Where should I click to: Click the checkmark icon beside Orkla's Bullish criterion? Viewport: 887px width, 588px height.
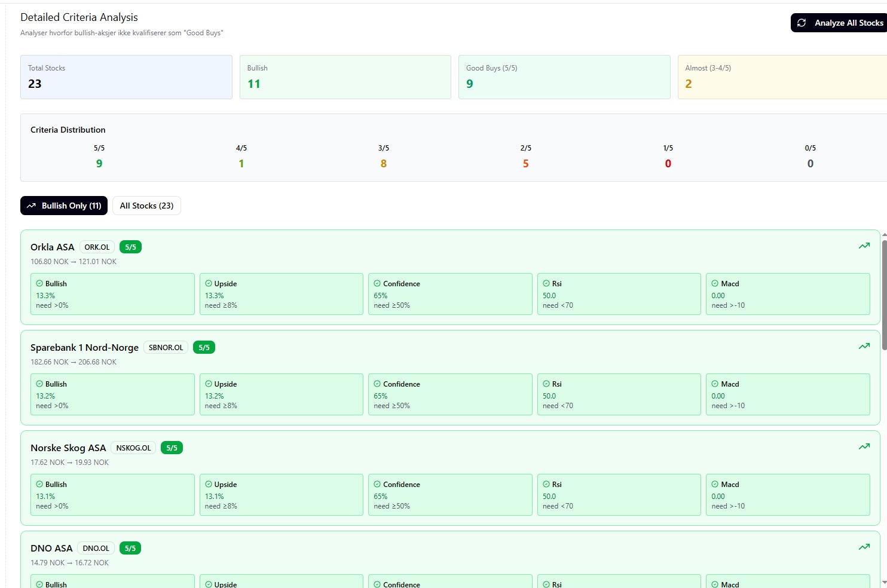click(39, 284)
